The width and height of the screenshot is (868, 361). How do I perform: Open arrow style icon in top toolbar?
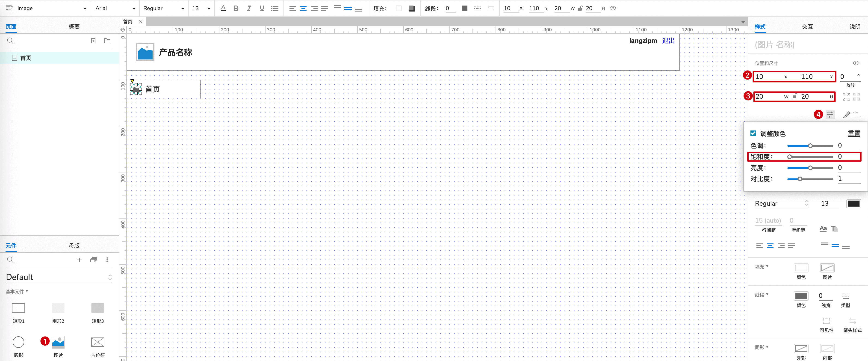491,9
